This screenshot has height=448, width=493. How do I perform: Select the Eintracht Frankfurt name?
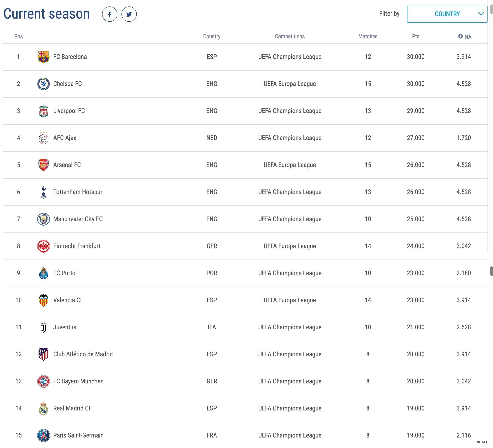coord(77,246)
